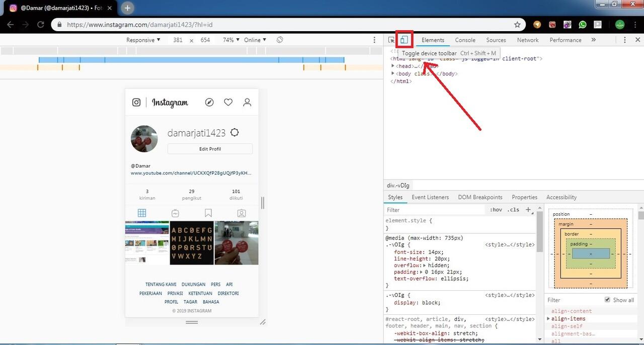644x345 pixels.
Task: Open the Performance tab
Action: tap(566, 40)
